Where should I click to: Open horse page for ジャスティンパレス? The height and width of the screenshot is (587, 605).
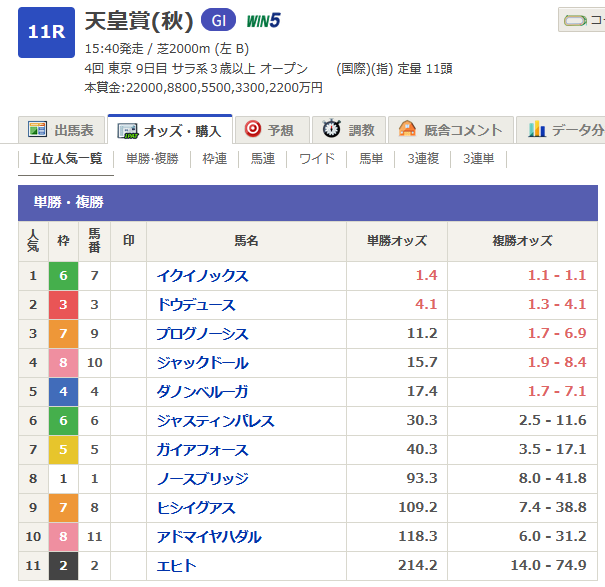coord(215,421)
